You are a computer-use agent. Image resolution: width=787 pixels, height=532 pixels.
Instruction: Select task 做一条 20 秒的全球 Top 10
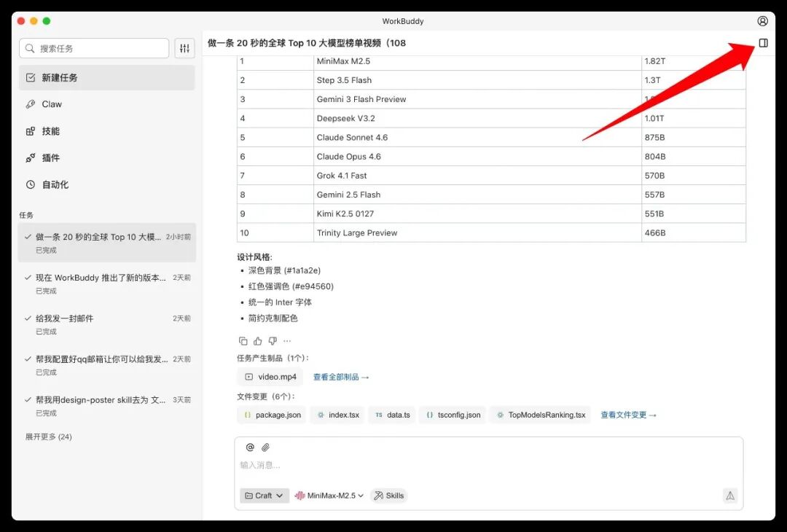pyautogui.click(x=107, y=243)
